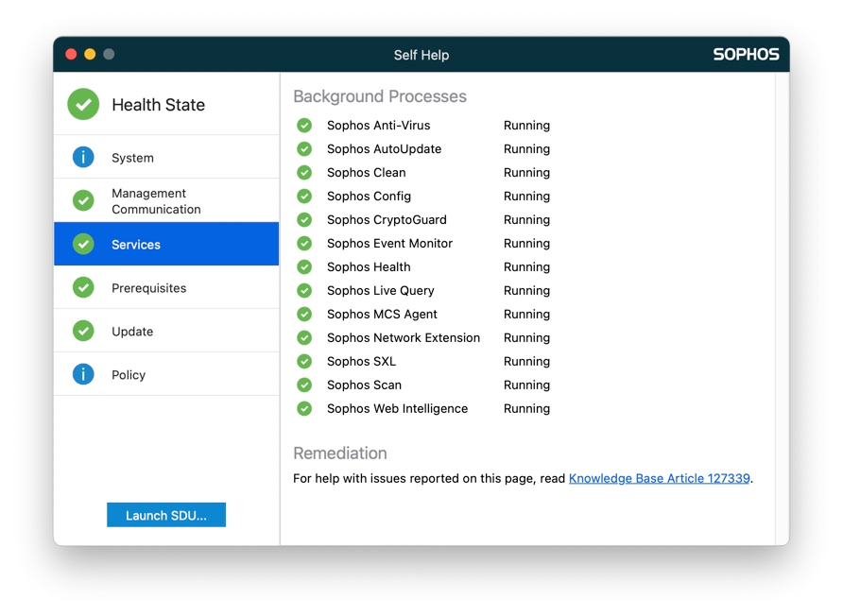Click the status icon for Sophos Web Intelligence
The width and height of the screenshot is (843, 616).
[x=304, y=408]
